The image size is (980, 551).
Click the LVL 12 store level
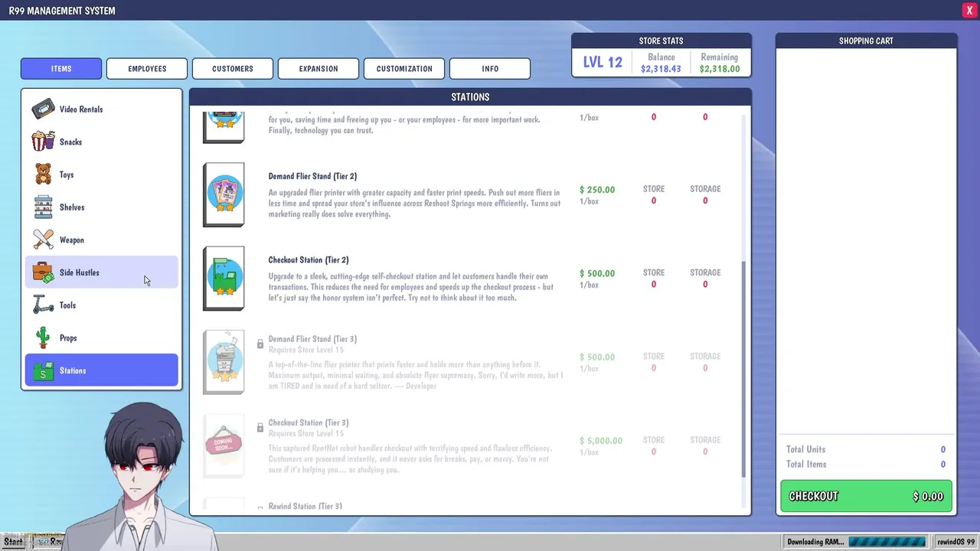603,63
